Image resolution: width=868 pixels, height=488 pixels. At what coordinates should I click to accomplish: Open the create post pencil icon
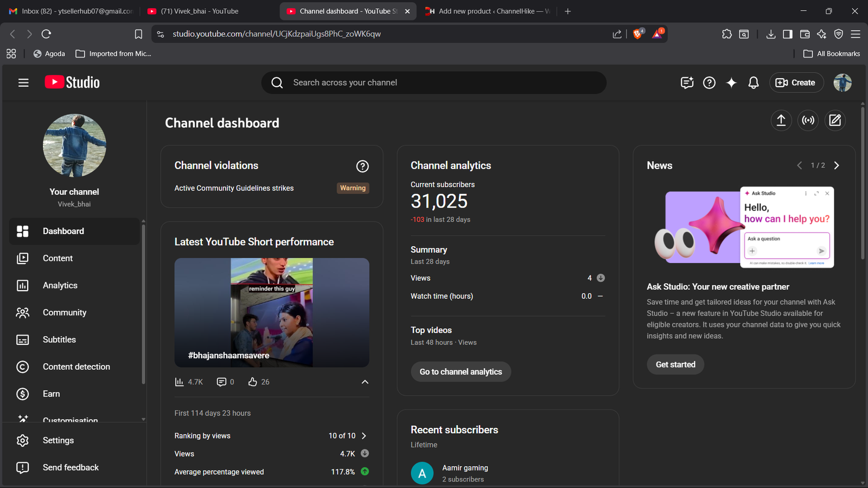(x=835, y=120)
